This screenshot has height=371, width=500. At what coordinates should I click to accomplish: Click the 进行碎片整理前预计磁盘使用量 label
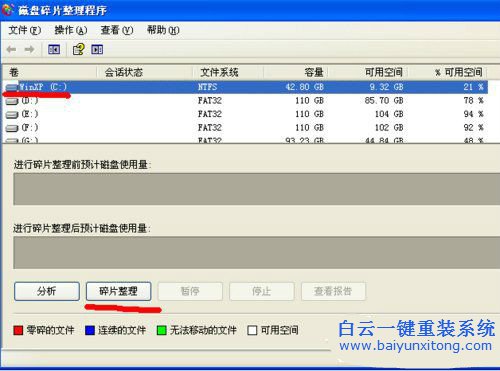click(83, 165)
